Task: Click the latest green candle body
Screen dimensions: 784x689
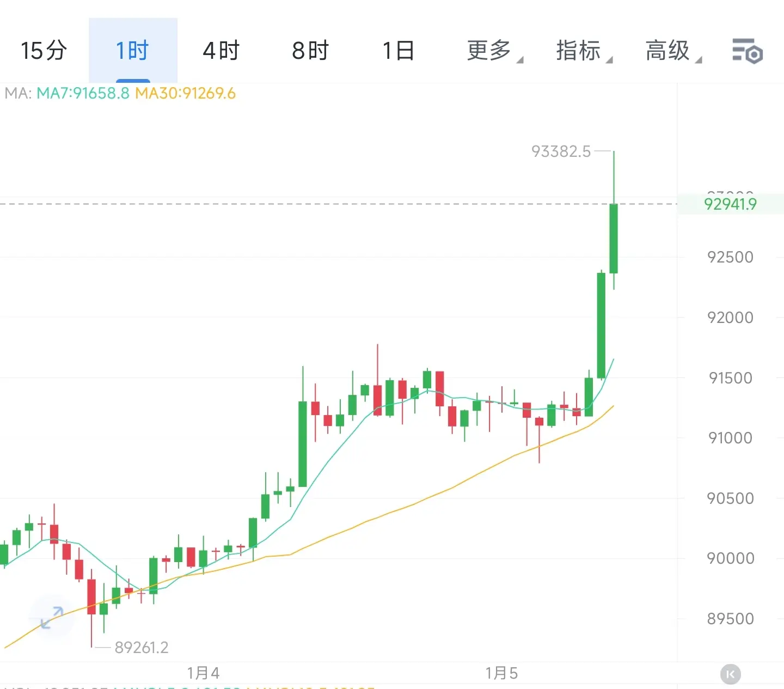Action: tap(614, 239)
